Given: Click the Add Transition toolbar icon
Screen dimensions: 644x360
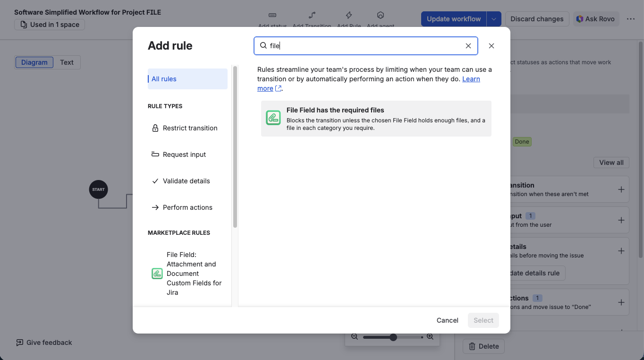Looking at the screenshot, I should 312,15.
